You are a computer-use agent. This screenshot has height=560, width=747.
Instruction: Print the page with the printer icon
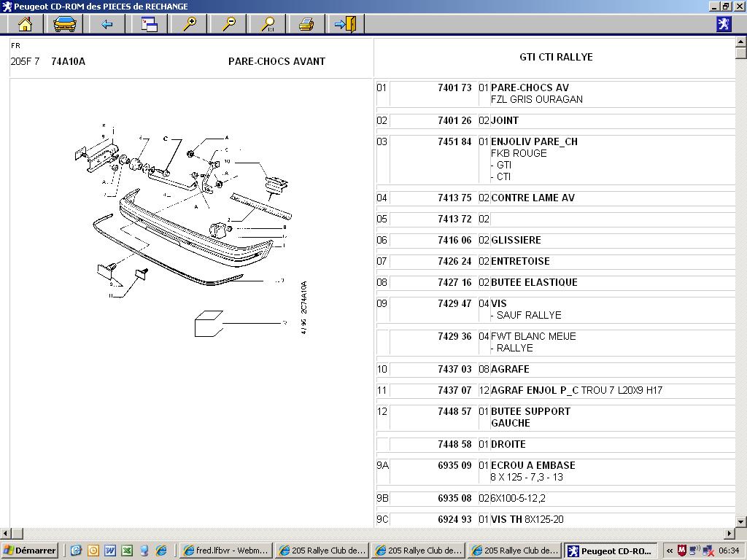click(306, 24)
